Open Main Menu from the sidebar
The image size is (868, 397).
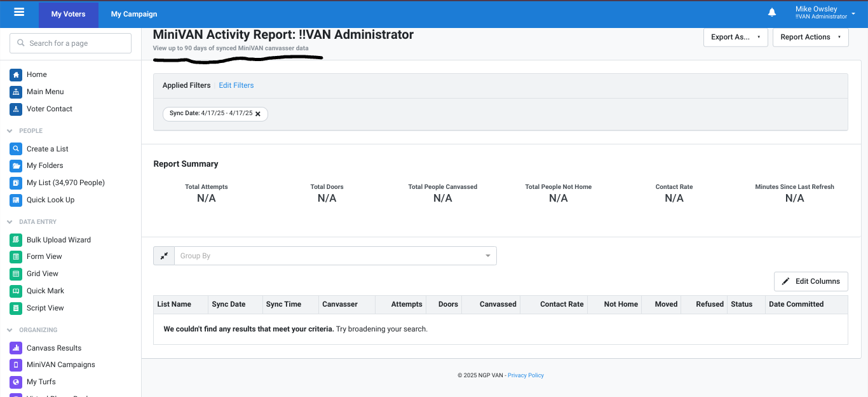[45, 92]
